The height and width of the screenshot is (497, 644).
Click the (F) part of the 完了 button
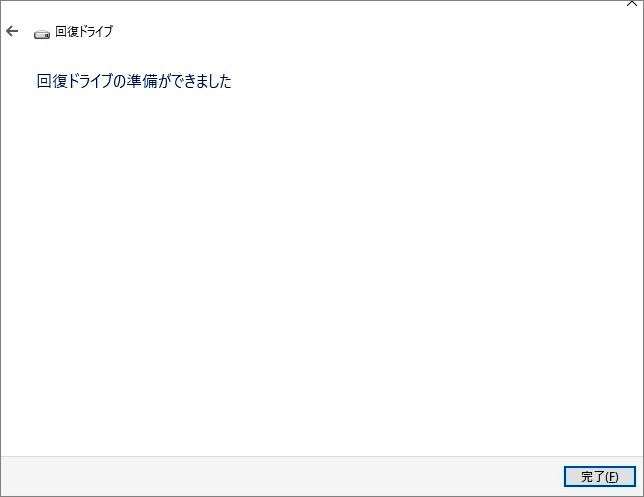point(611,477)
